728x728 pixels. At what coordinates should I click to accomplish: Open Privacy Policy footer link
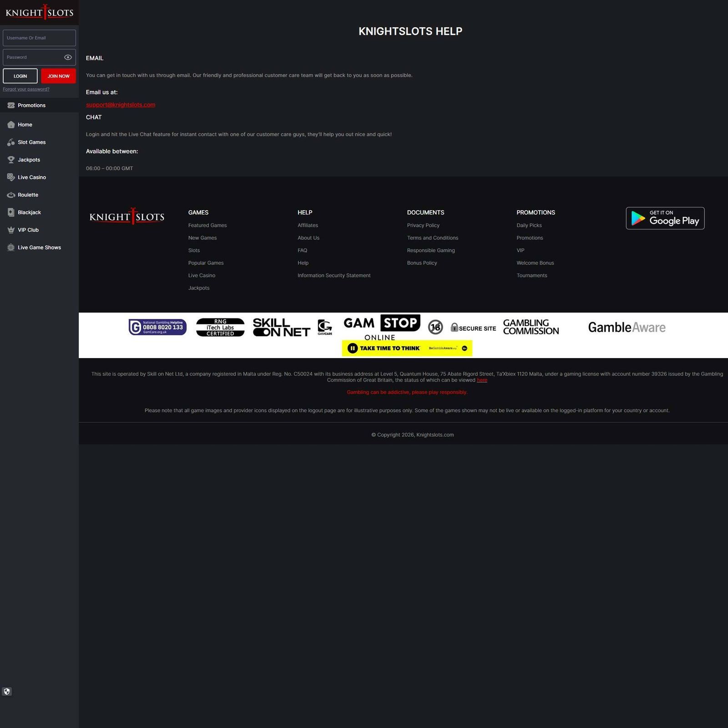(423, 225)
